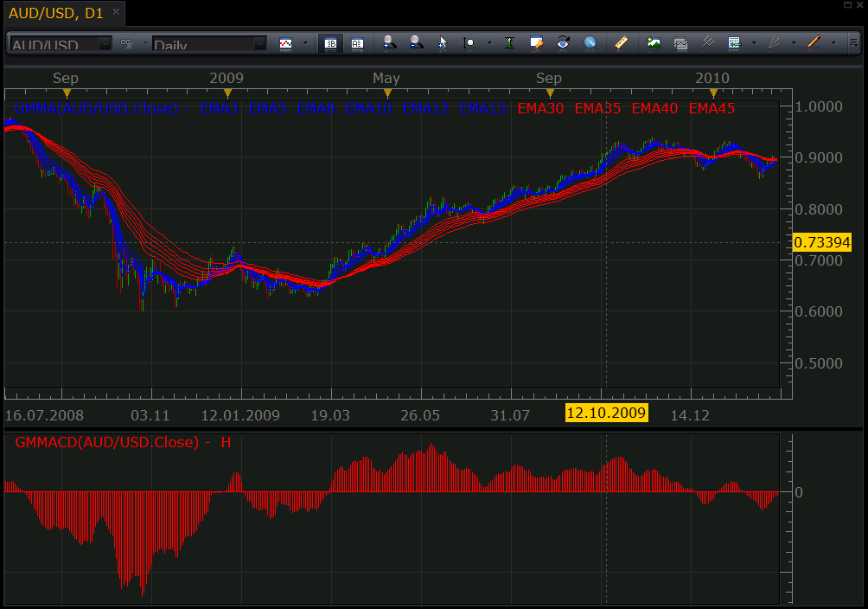The width and height of the screenshot is (868, 609).
Task: Click the EMA15 legend label
Action: 482,108
